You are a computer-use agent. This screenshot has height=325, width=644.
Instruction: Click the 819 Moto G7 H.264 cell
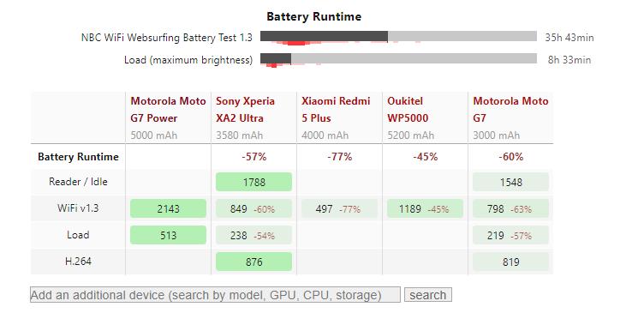pyautogui.click(x=511, y=262)
